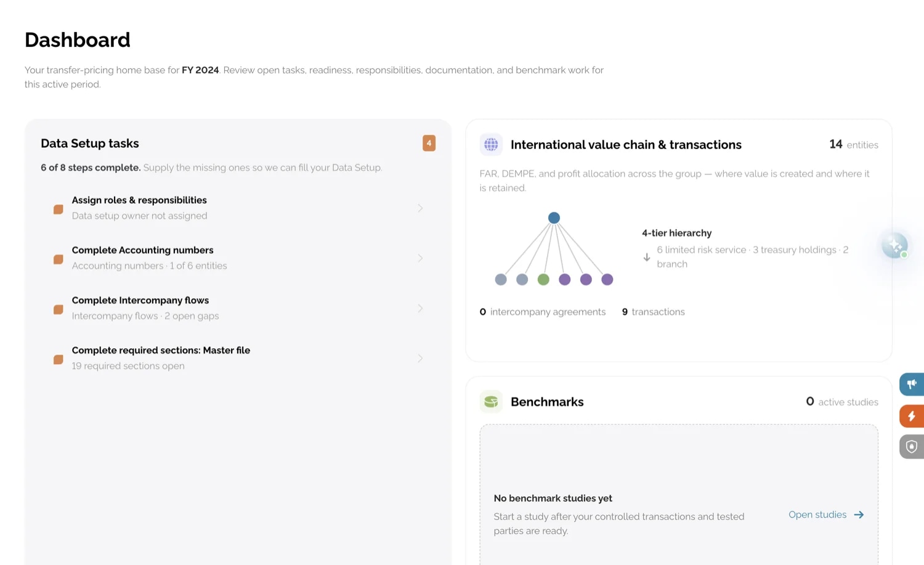Click the green Benchmarks database icon
This screenshot has height=565, width=924.
click(491, 402)
